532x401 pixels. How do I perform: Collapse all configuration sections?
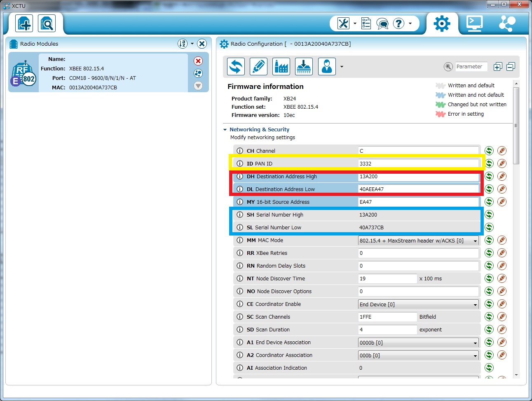511,67
